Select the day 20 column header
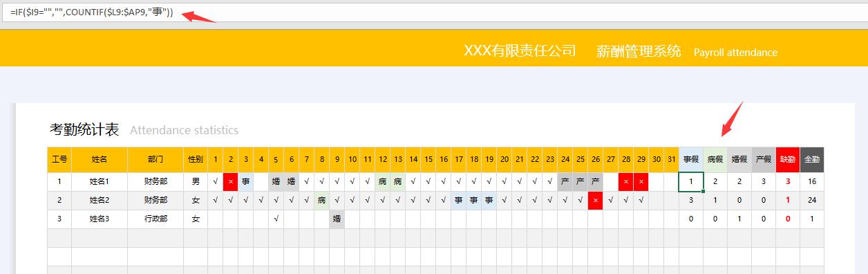The image size is (868, 274). pos(504,159)
